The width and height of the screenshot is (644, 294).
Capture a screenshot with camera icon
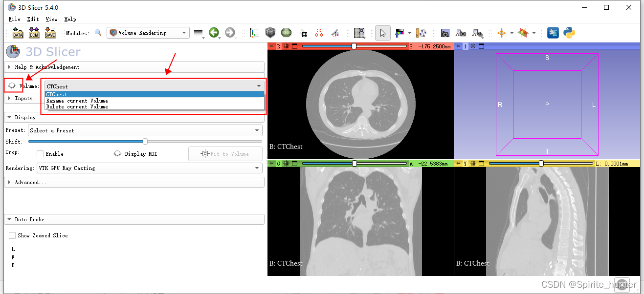pos(445,33)
